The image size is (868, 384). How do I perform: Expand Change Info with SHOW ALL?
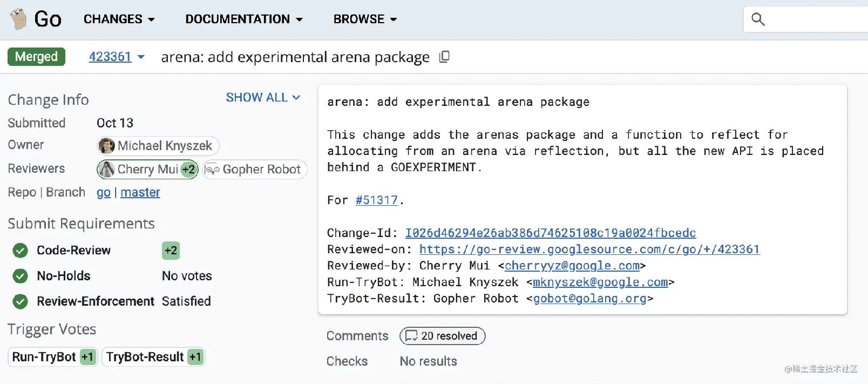(263, 98)
